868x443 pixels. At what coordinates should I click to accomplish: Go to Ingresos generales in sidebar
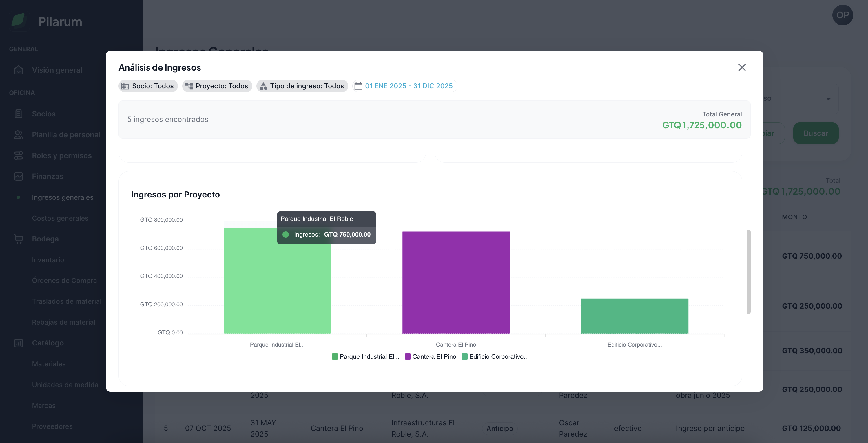pyautogui.click(x=63, y=197)
